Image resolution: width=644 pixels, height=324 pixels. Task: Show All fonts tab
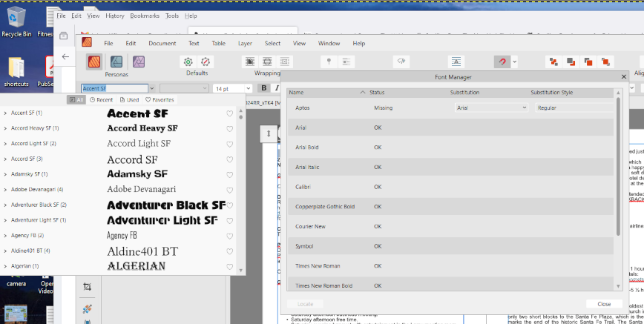coord(76,100)
